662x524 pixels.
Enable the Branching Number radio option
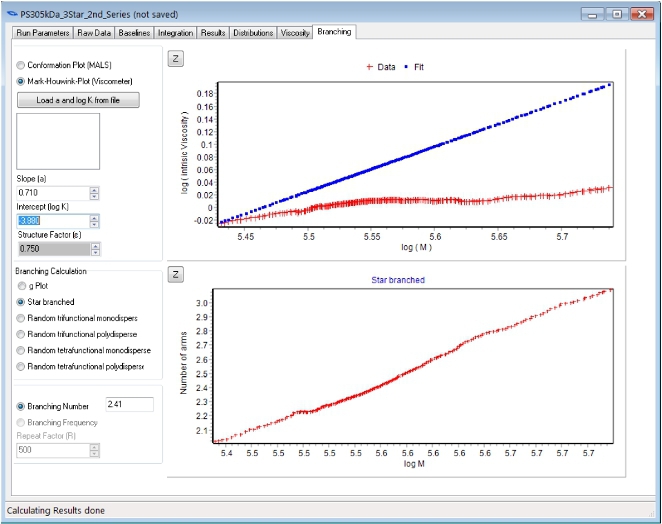[21, 406]
